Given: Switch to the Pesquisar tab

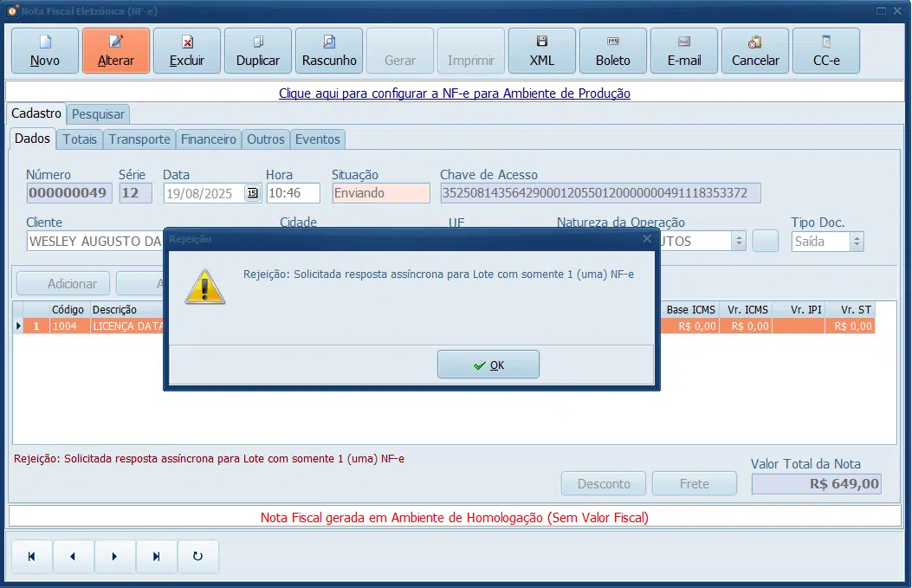Looking at the screenshot, I should (98, 114).
